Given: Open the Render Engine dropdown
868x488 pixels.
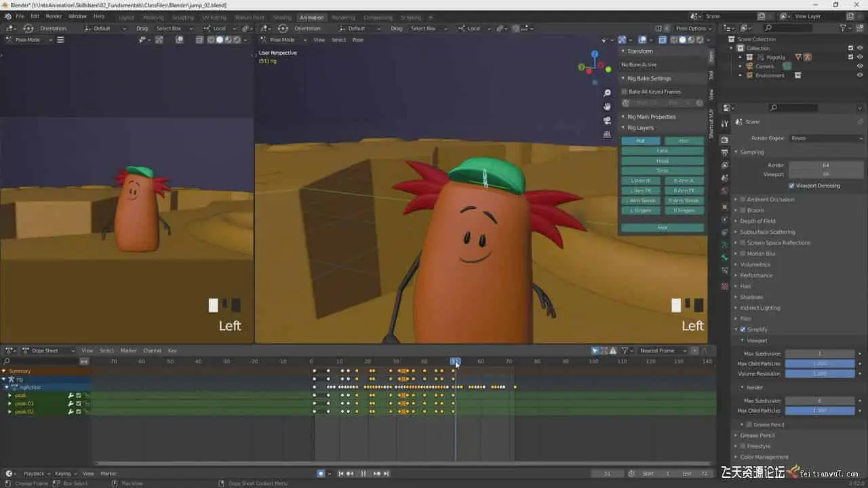Looking at the screenshot, I should pos(826,138).
